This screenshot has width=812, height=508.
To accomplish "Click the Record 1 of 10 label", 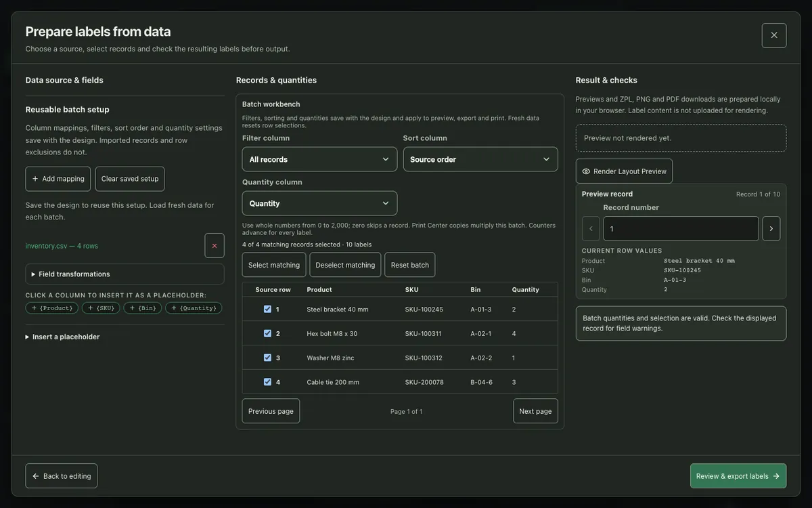I will tap(759, 194).
